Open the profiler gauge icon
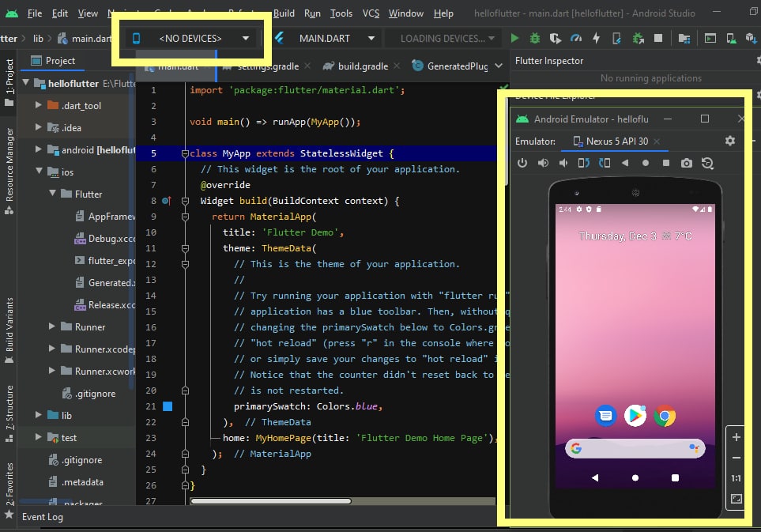761x532 pixels. coord(576,38)
